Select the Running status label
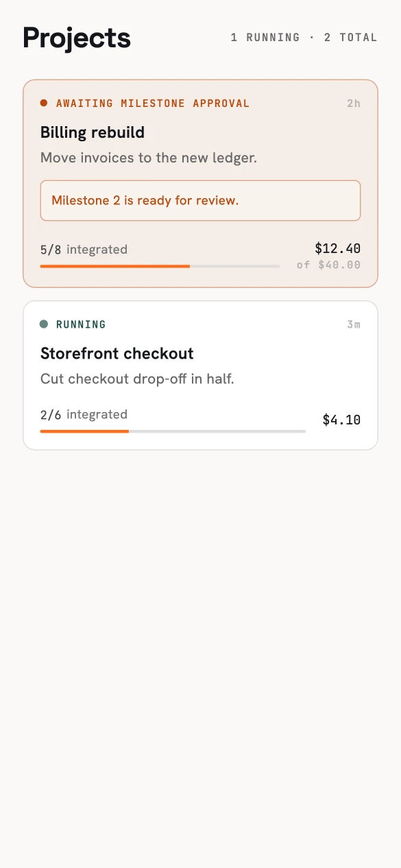This screenshot has width=401, height=868. pyautogui.click(x=81, y=324)
